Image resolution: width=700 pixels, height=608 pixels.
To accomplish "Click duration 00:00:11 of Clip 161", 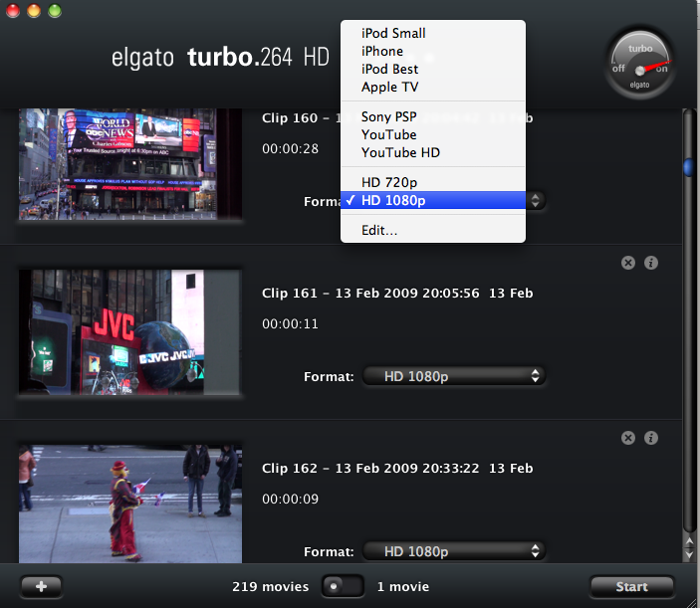I will [x=290, y=323].
